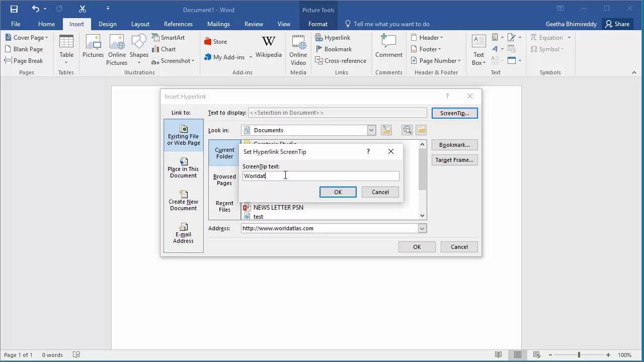The image size is (644, 362).
Task: Open the My Add-ins dropdown arrow
Action: pos(251,57)
